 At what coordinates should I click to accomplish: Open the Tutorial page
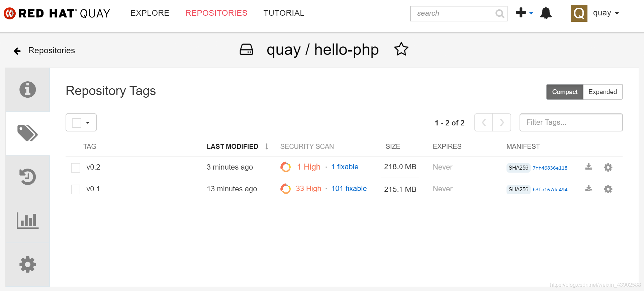point(284,13)
